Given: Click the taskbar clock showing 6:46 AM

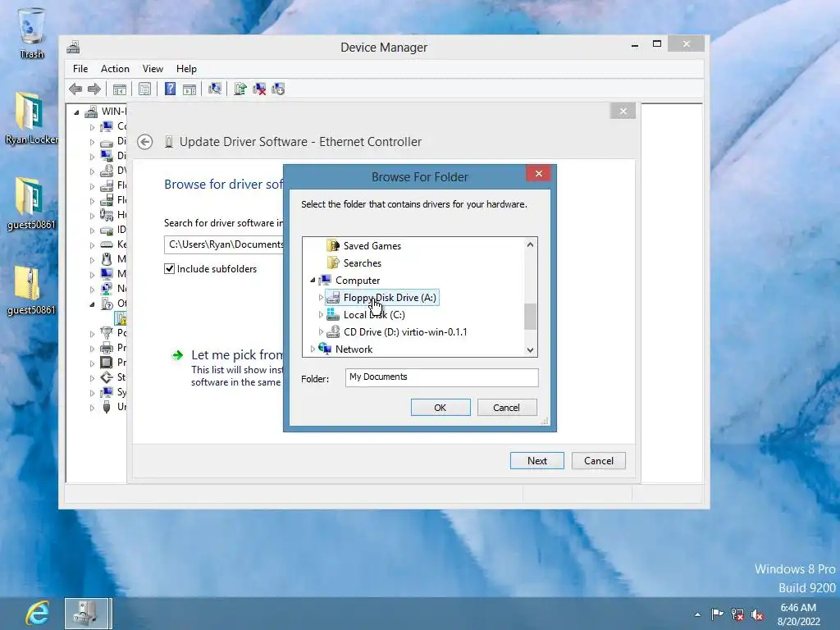Looking at the screenshot, I should coord(798,614).
